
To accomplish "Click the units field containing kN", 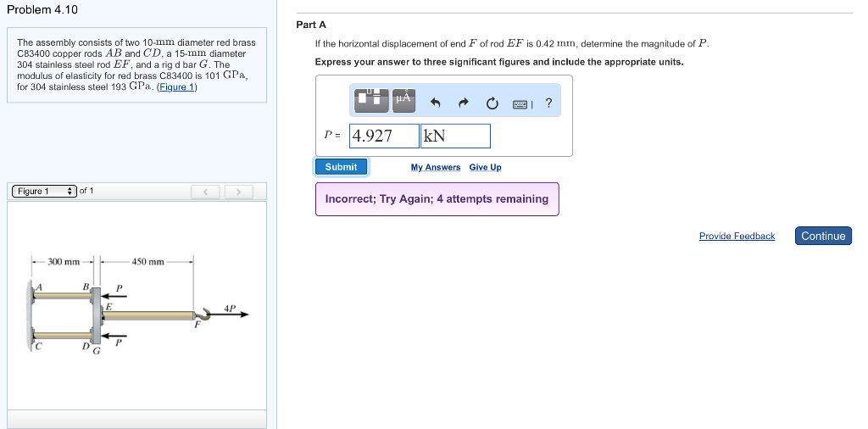I will (x=455, y=136).
